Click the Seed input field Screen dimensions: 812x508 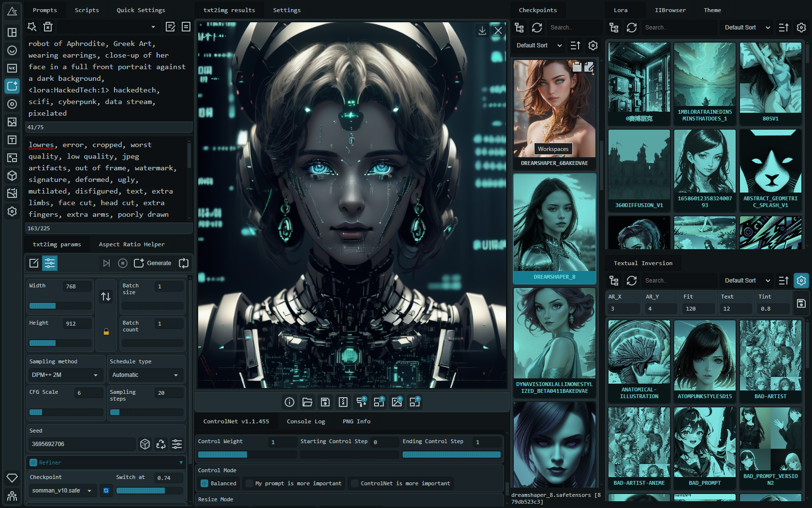(81, 444)
